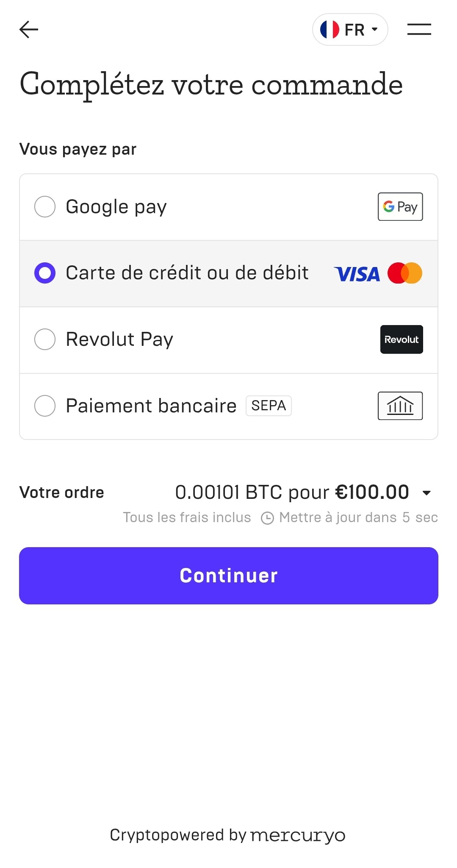Select the Revolut Pay radio button
457x868 pixels.
pyautogui.click(x=45, y=339)
